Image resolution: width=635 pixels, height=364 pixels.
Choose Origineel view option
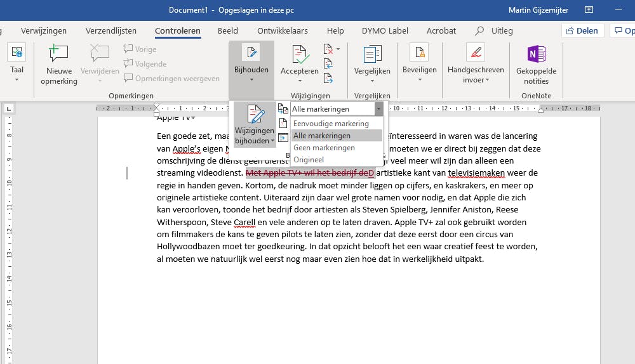point(337,160)
